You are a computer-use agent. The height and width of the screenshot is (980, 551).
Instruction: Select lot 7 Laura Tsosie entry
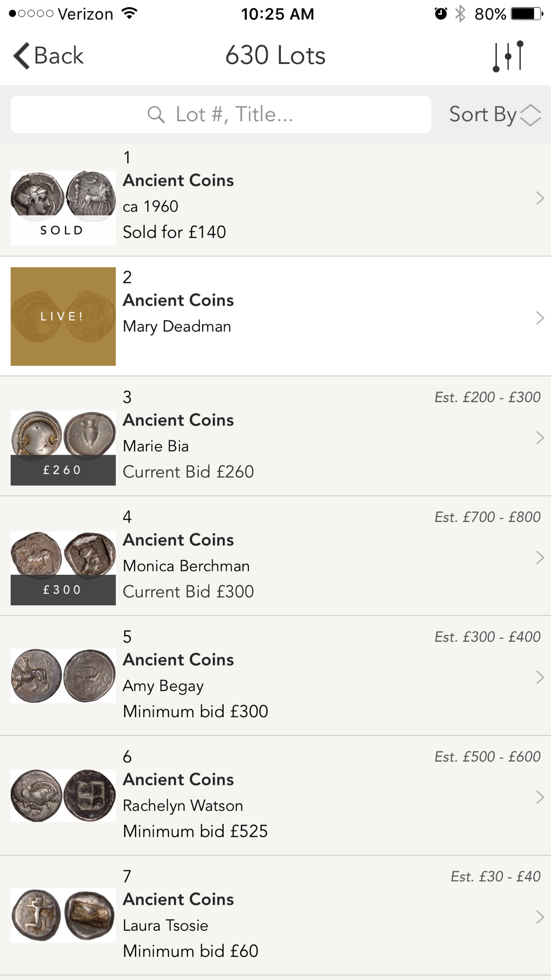[x=275, y=915]
